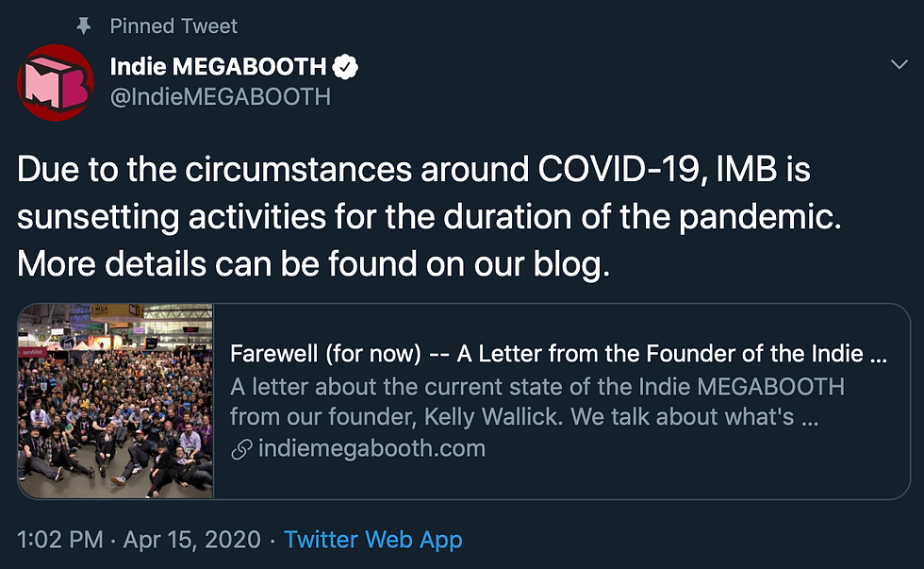924x569 pixels.
Task: Open the 'Farewell (for now)' card title
Action: click(547, 354)
